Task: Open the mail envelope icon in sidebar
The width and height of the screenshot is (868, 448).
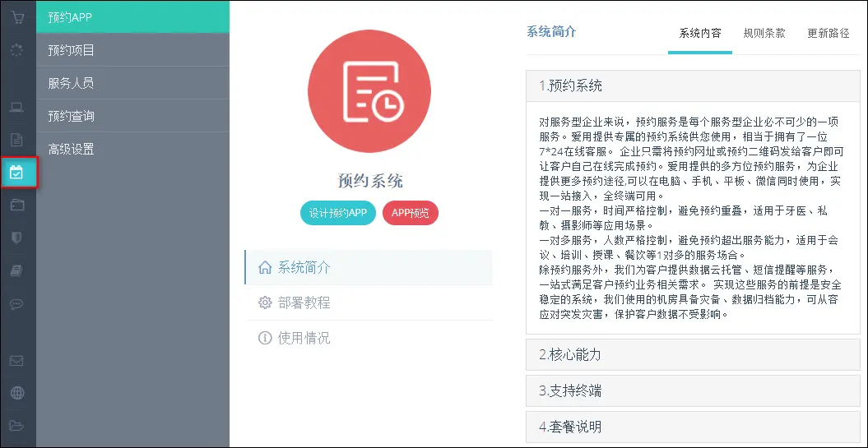Action: 17,360
